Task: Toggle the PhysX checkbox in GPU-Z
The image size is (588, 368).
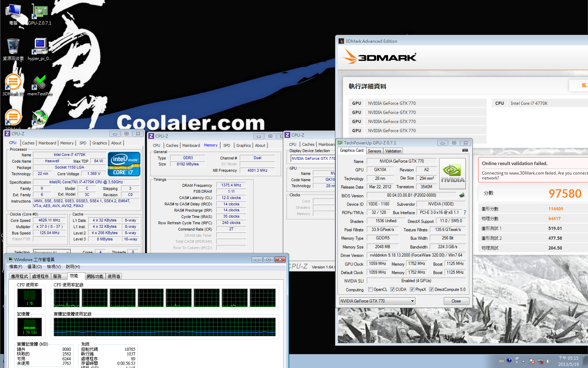Action: [412, 289]
